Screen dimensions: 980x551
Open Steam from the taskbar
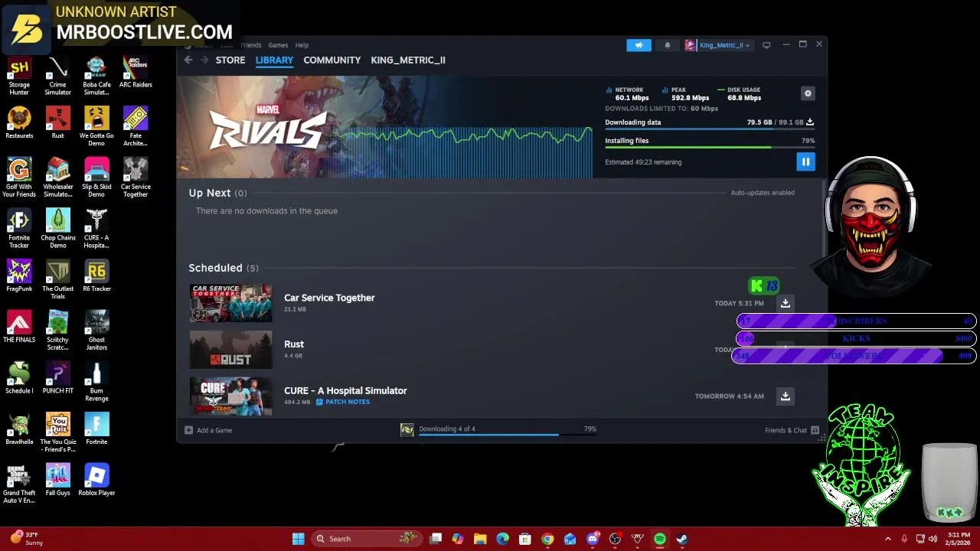coord(681,539)
